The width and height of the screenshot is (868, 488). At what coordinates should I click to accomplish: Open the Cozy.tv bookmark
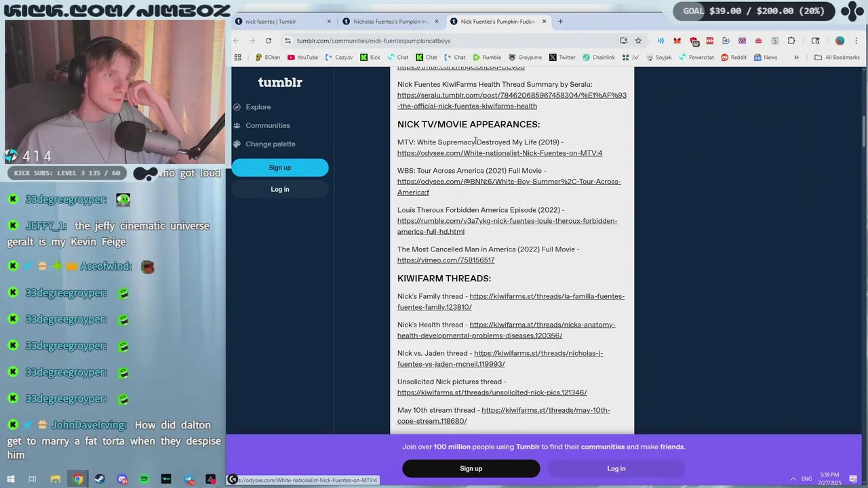339,58
